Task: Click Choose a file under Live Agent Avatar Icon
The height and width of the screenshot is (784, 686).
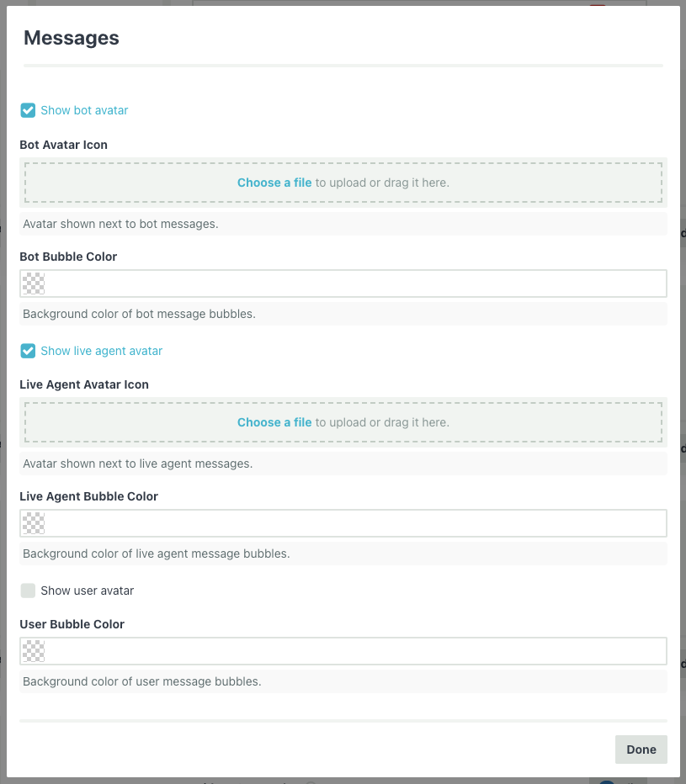Action: click(274, 422)
